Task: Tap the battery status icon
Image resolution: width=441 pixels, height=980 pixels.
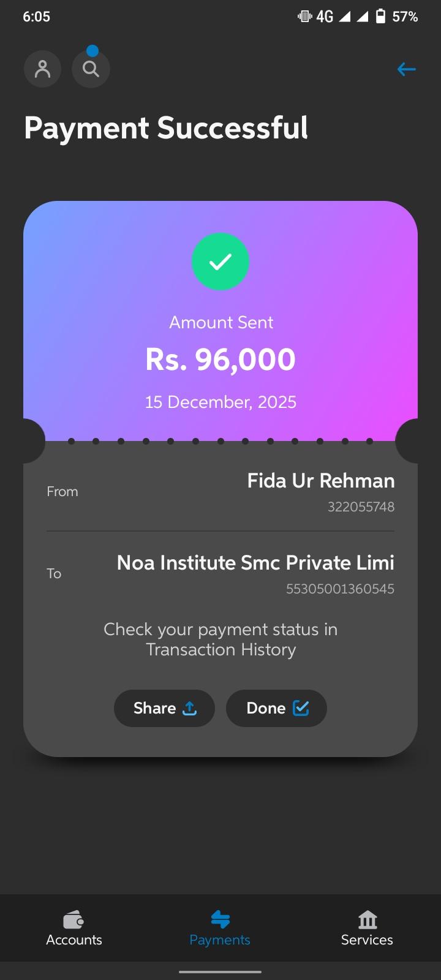Action: tap(380, 17)
